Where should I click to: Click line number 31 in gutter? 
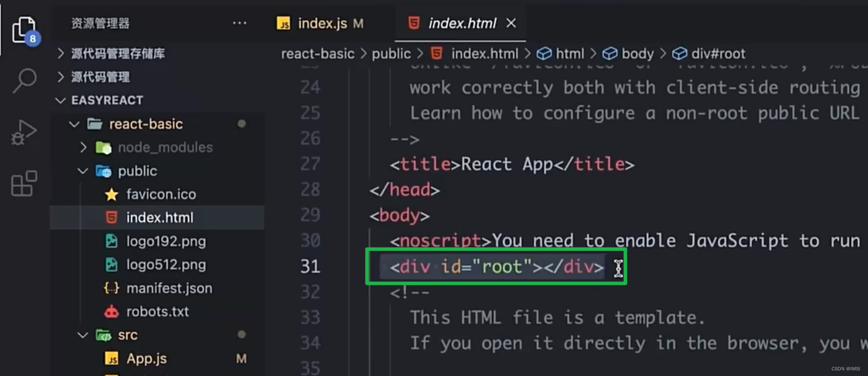(310, 266)
